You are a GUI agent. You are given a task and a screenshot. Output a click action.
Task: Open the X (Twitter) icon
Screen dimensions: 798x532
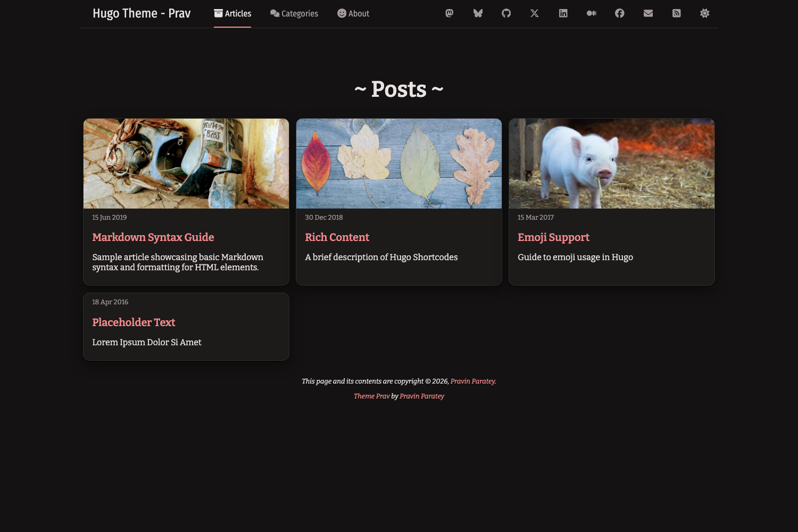point(535,13)
